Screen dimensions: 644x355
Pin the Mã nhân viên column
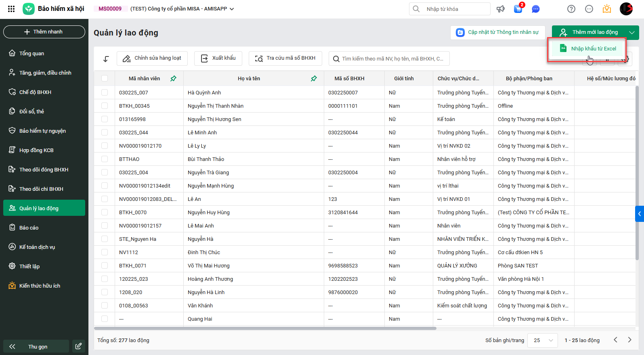[173, 79]
